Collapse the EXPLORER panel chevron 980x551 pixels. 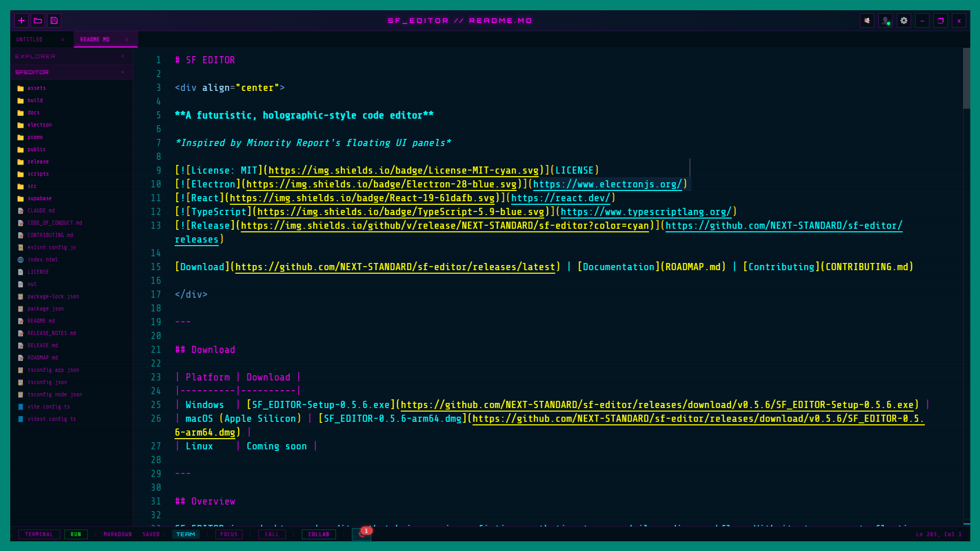point(123,56)
